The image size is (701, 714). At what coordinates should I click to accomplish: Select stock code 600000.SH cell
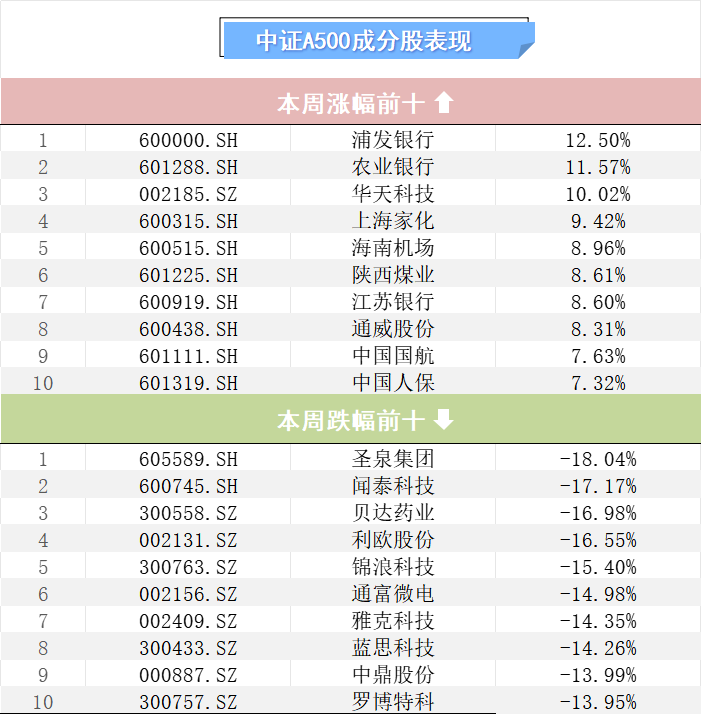188,140
